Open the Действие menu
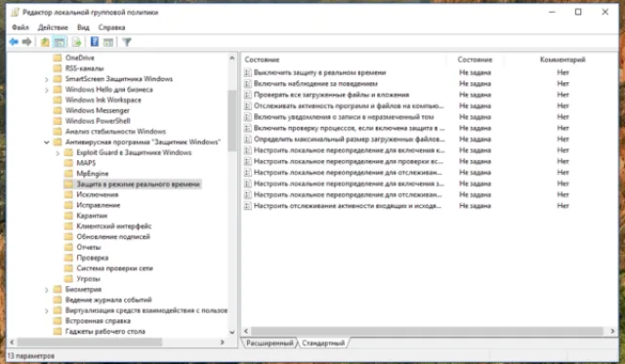The width and height of the screenshot is (625, 364). [53, 27]
